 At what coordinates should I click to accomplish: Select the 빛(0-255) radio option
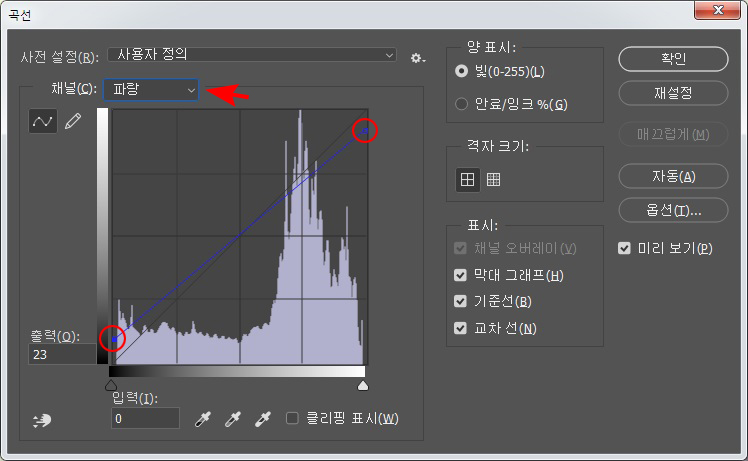pos(461,71)
